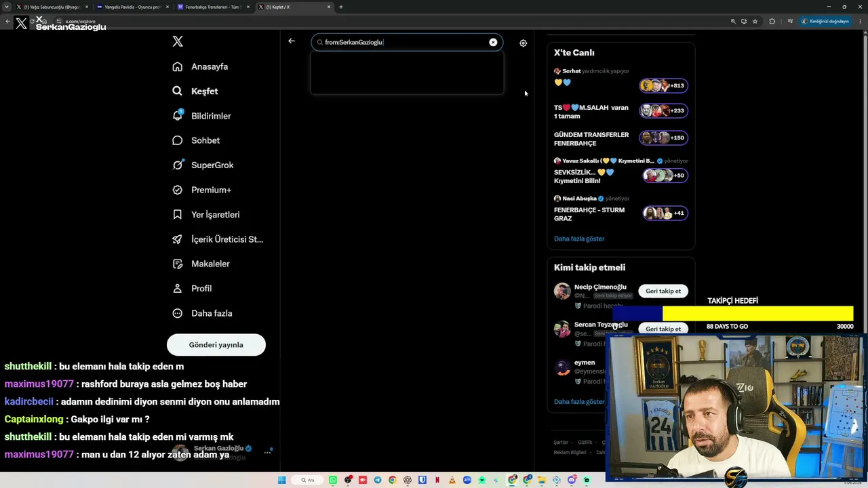868x488 pixels.
Task: Click the X logo above the sidebar menu
Action: coord(178,41)
